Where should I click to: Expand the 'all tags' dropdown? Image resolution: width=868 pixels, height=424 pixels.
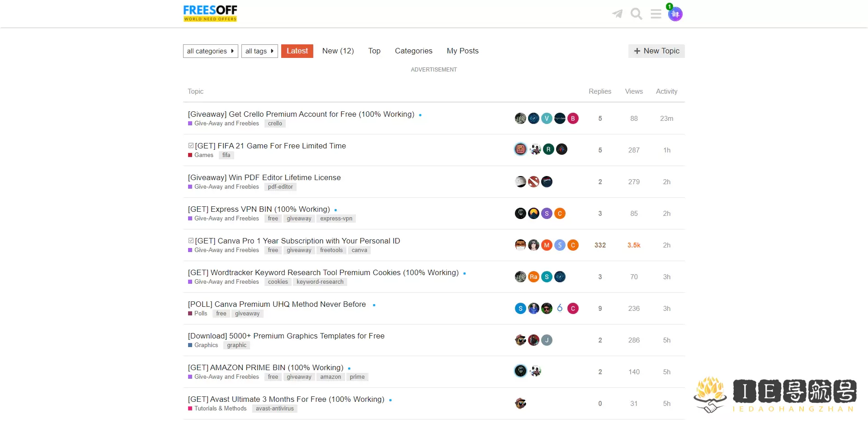(x=259, y=51)
